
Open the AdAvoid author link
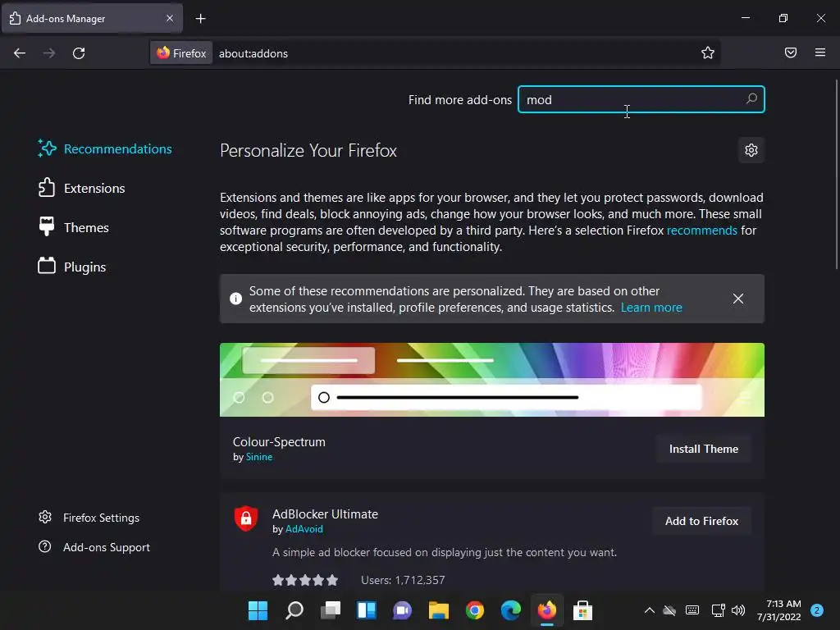coord(304,529)
